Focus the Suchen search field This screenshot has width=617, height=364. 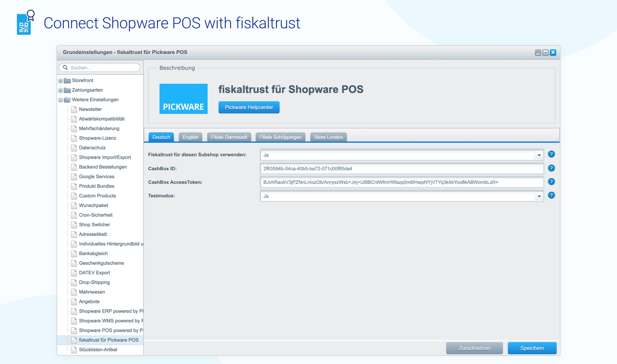[99, 67]
